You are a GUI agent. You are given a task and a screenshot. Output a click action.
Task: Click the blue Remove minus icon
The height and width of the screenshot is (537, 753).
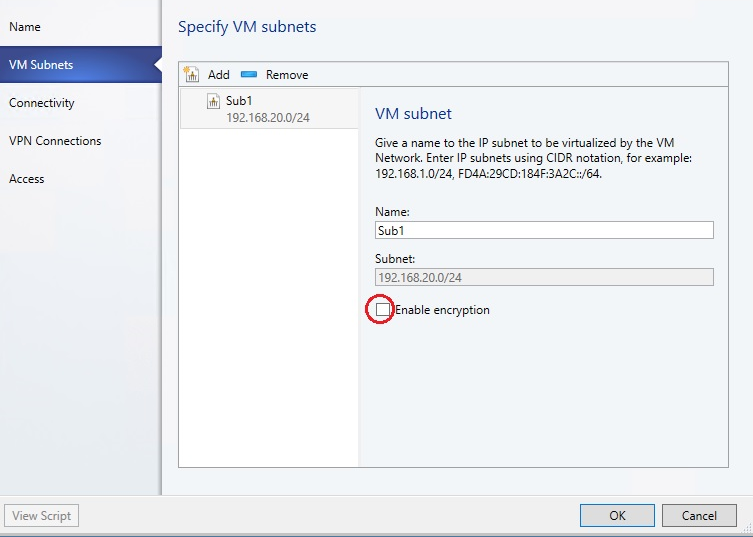(249, 74)
